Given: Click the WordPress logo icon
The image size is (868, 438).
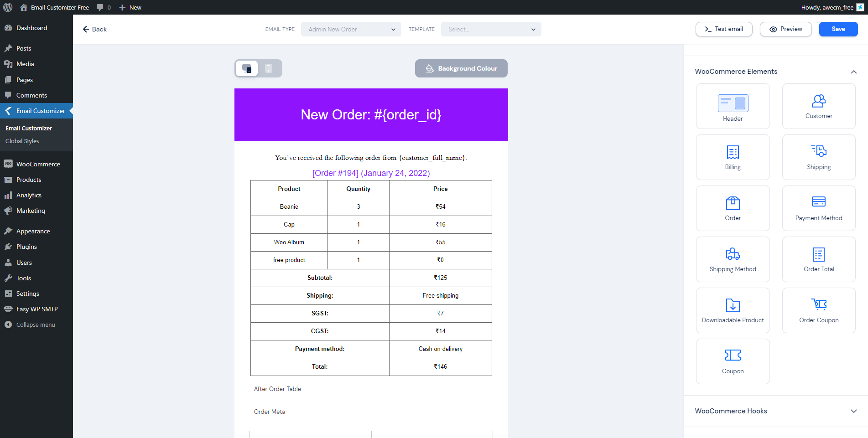Looking at the screenshot, I should pyautogui.click(x=8, y=7).
